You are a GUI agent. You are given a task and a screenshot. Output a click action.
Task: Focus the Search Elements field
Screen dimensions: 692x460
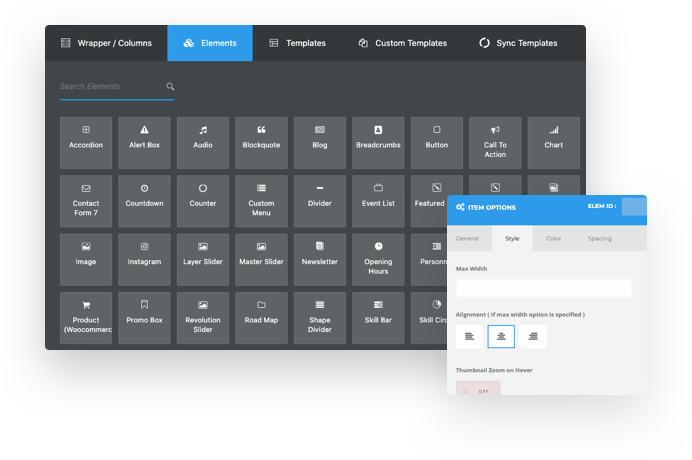click(x=110, y=87)
